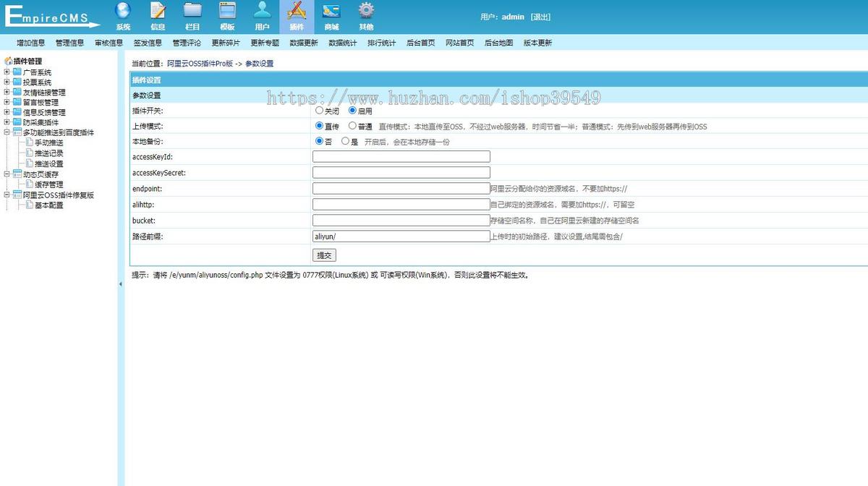Click the endpoint input field
This screenshot has height=486, width=868.
tap(401, 188)
